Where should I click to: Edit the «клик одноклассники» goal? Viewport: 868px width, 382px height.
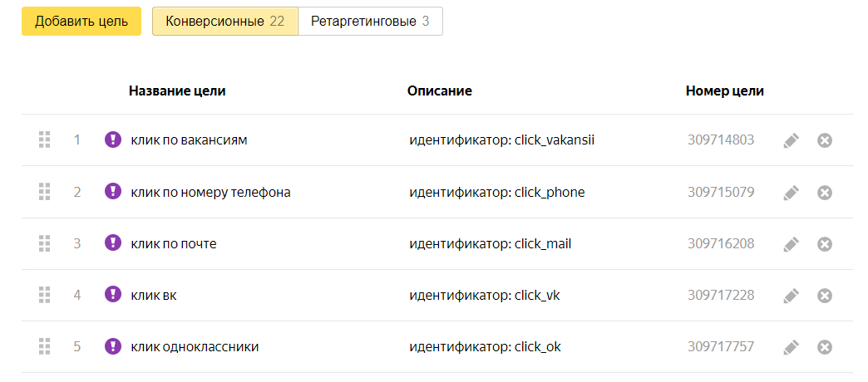point(791,347)
